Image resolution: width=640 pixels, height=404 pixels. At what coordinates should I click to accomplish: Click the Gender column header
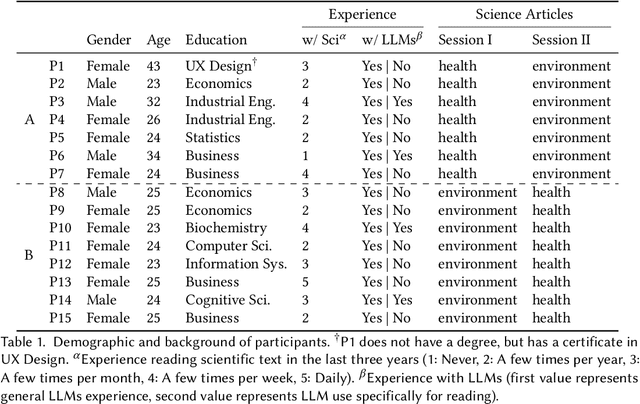110,40
